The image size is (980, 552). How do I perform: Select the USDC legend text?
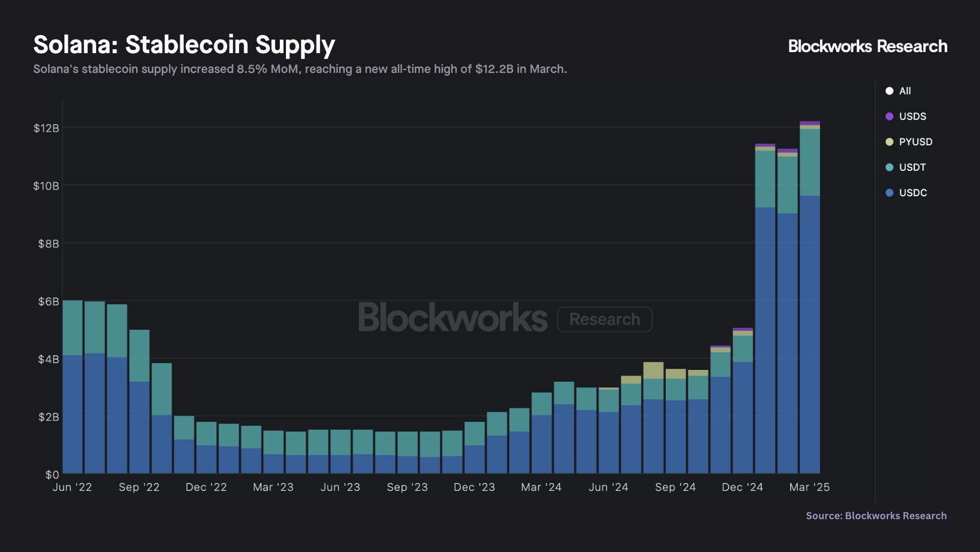pos(913,193)
